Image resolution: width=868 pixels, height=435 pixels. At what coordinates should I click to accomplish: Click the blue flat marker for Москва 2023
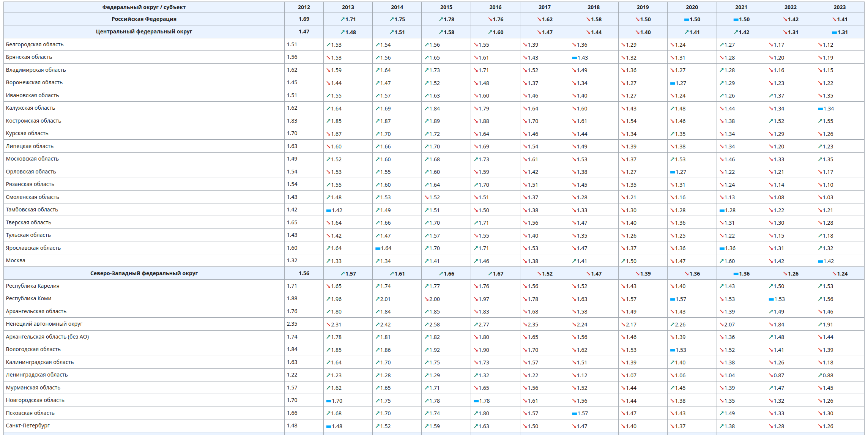pos(820,262)
